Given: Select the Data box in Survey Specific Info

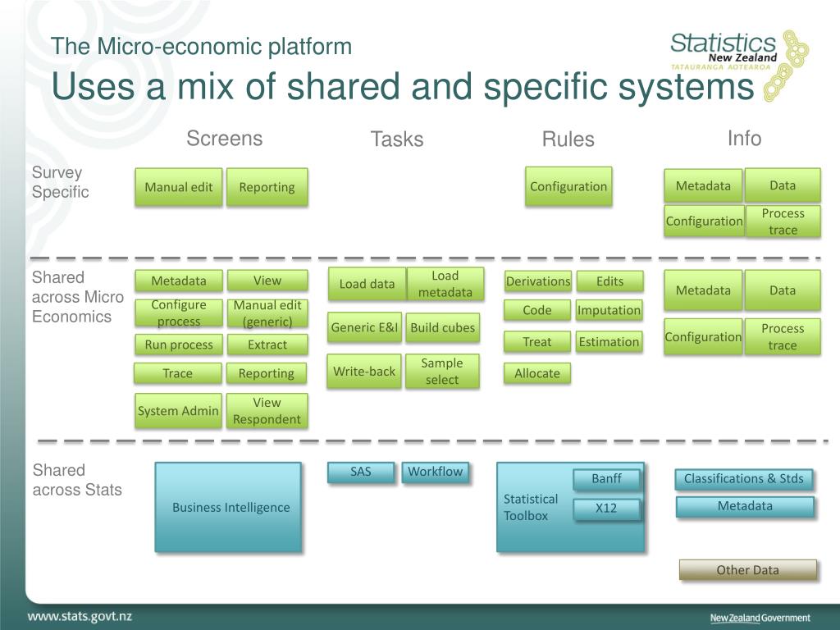Looking at the screenshot, I should point(783,185).
